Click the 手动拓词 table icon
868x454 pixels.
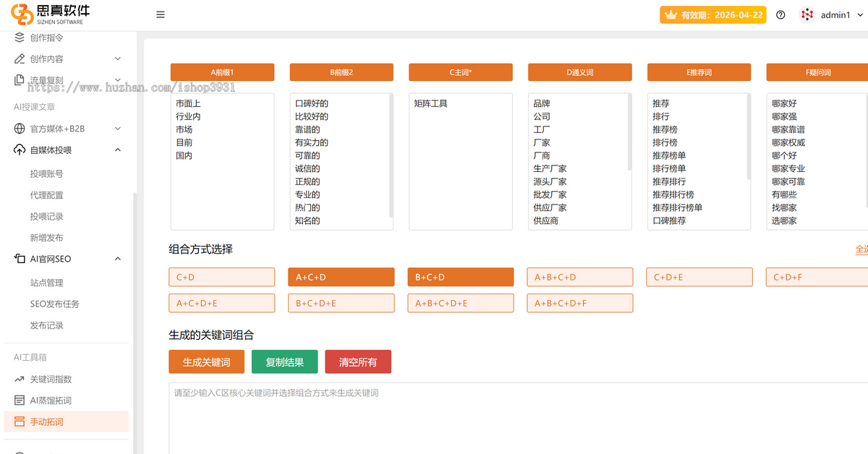(x=20, y=421)
